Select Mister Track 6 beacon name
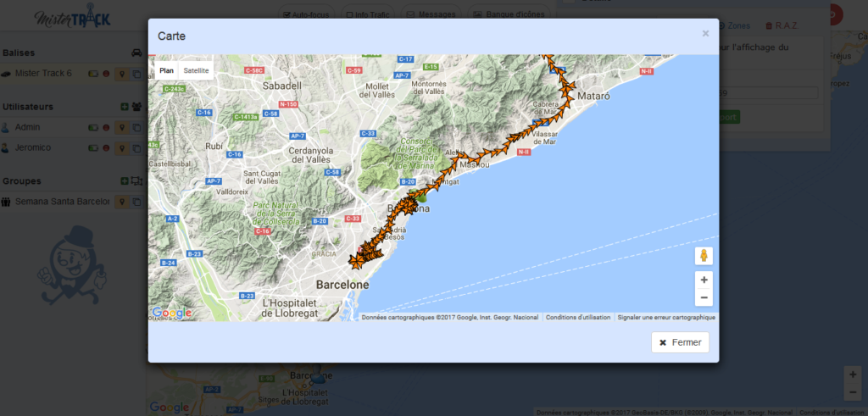868x416 pixels. (43, 74)
